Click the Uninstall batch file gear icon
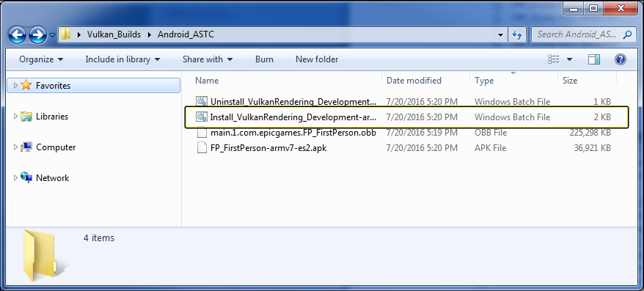644x291 pixels. (x=201, y=101)
